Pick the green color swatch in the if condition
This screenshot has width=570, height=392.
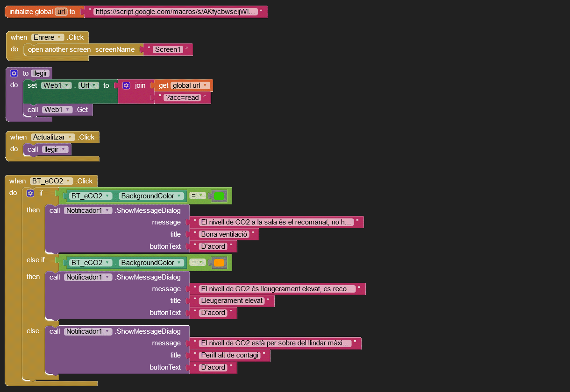coord(219,196)
